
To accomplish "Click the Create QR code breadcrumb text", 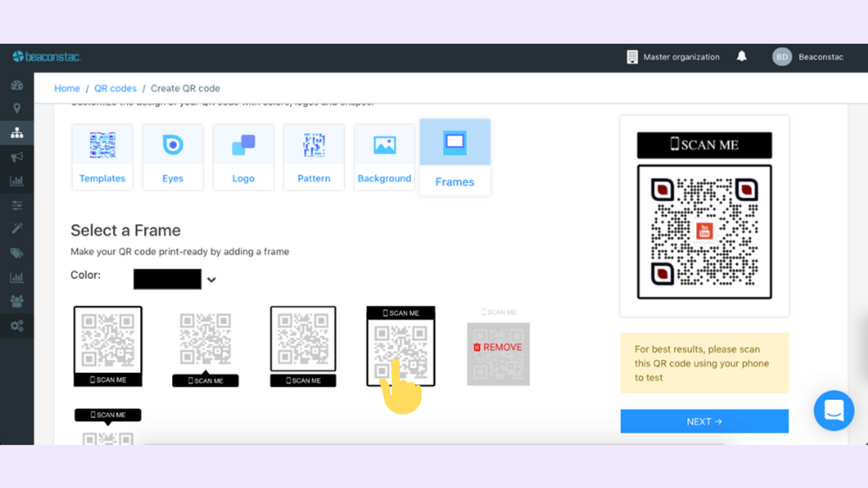I will [x=185, y=88].
